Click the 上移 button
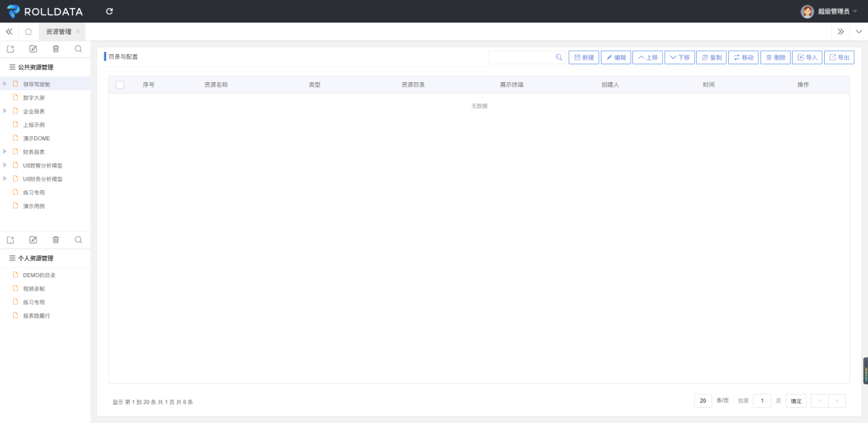The width and height of the screenshot is (868, 423). point(647,57)
